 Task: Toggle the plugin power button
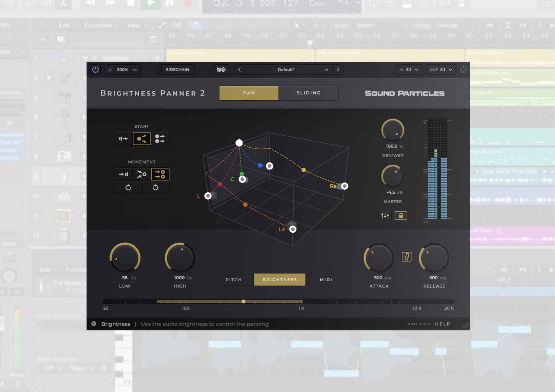click(95, 70)
